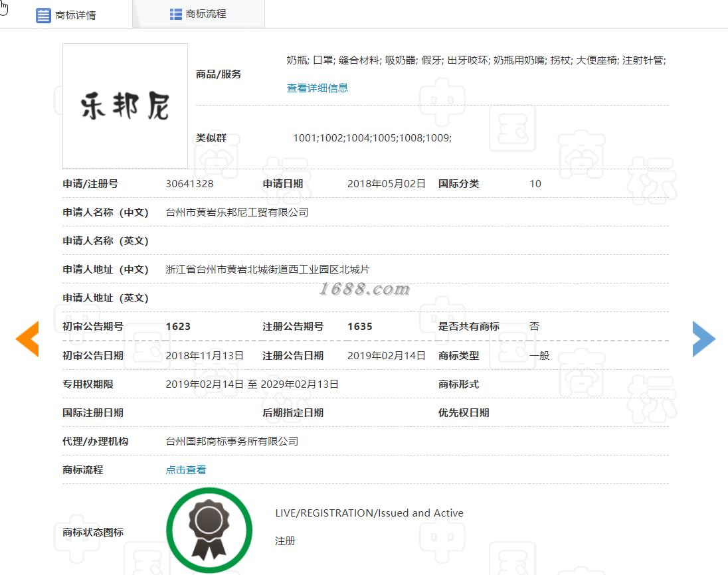Click the green registered status badge icon
Image resolution: width=728 pixels, height=575 pixels.
(209, 531)
